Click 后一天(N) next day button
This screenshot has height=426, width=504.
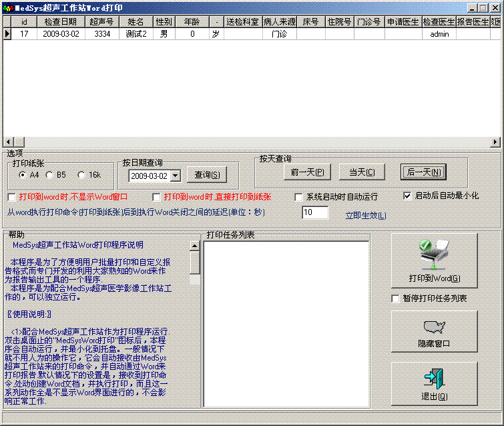(x=424, y=172)
